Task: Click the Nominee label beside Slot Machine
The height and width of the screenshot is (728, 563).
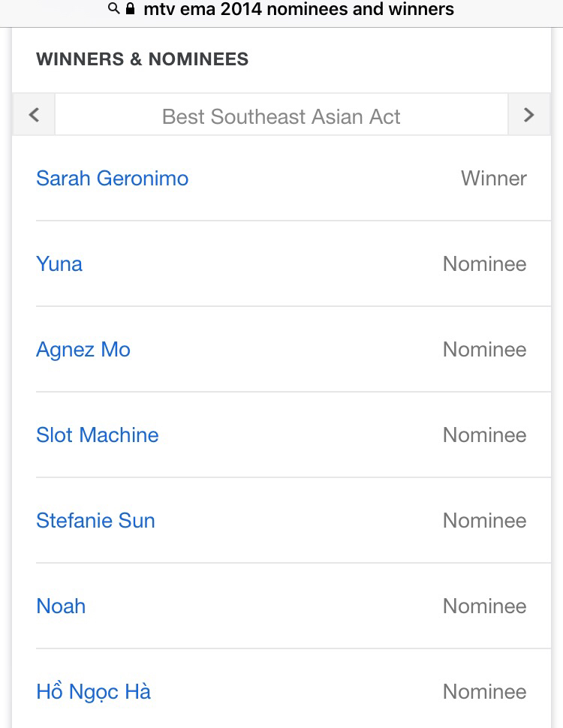Action: pos(485,435)
